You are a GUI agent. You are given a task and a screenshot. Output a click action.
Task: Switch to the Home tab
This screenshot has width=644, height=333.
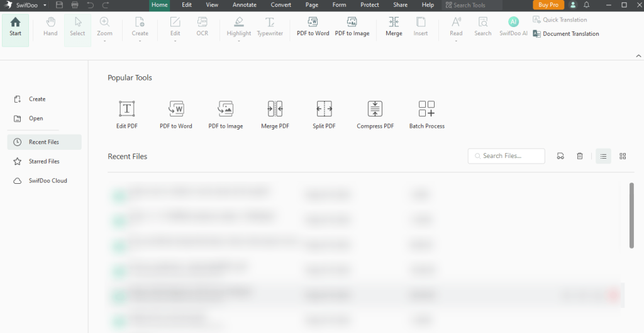[x=159, y=5]
